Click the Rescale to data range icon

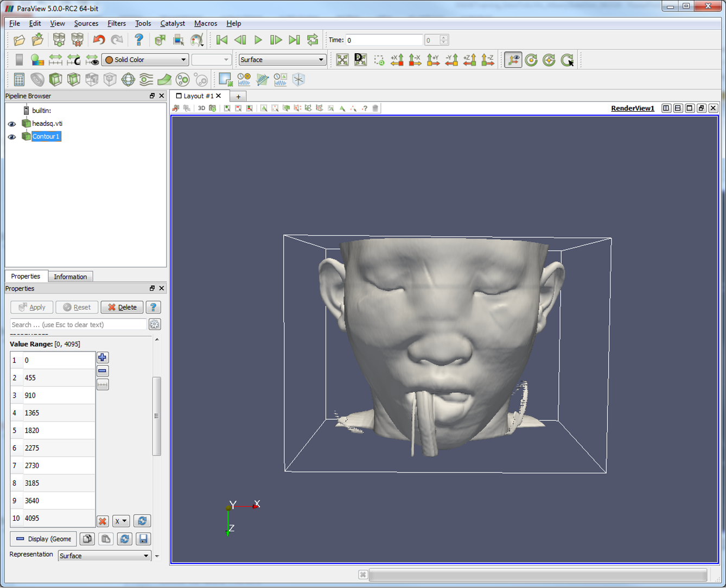coord(56,60)
